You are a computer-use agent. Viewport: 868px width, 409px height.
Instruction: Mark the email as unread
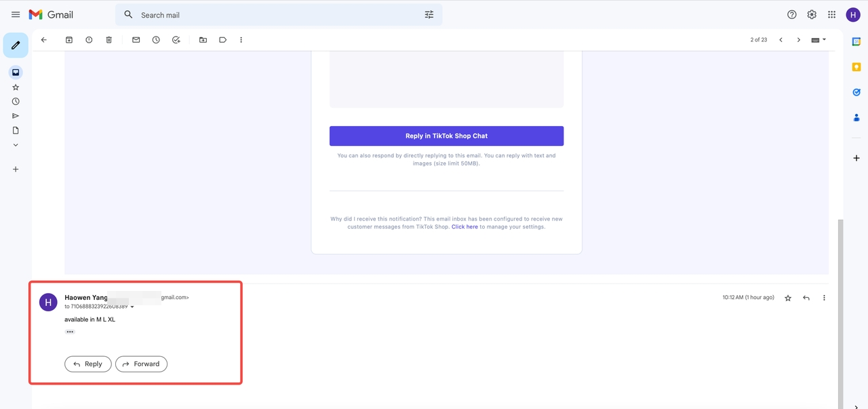(136, 40)
